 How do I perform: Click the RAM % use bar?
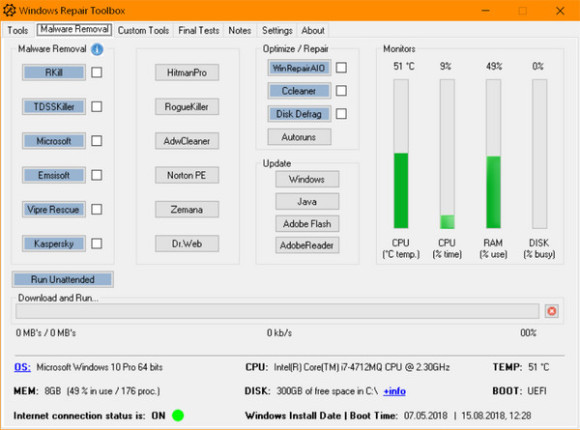493,154
